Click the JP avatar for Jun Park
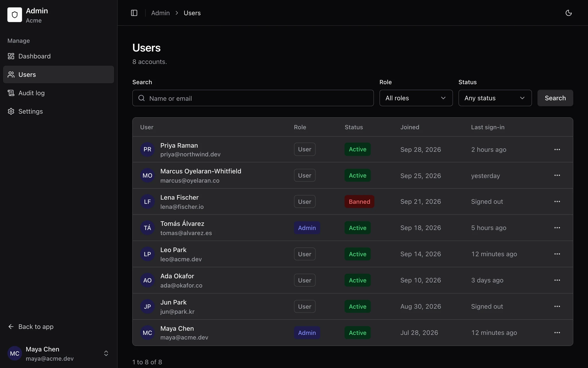Image resolution: width=588 pixels, height=368 pixels. 147,306
